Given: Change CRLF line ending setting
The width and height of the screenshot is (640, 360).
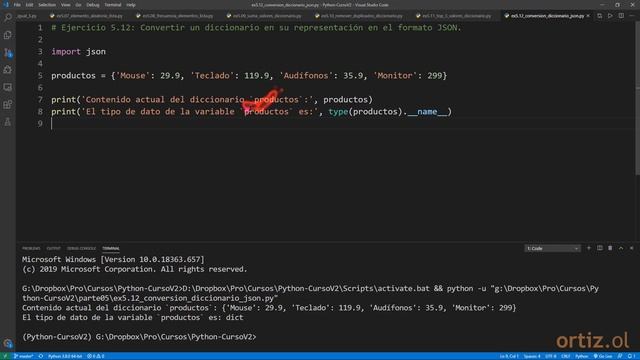Looking at the screenshot, I should tap(565, 356).
